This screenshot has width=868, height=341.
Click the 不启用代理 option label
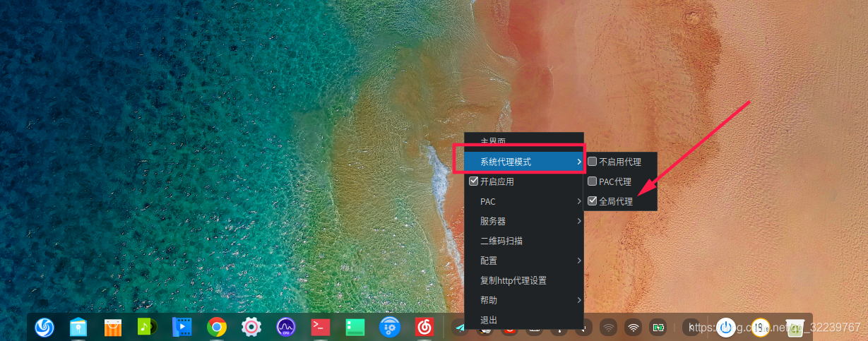point(620,162)
